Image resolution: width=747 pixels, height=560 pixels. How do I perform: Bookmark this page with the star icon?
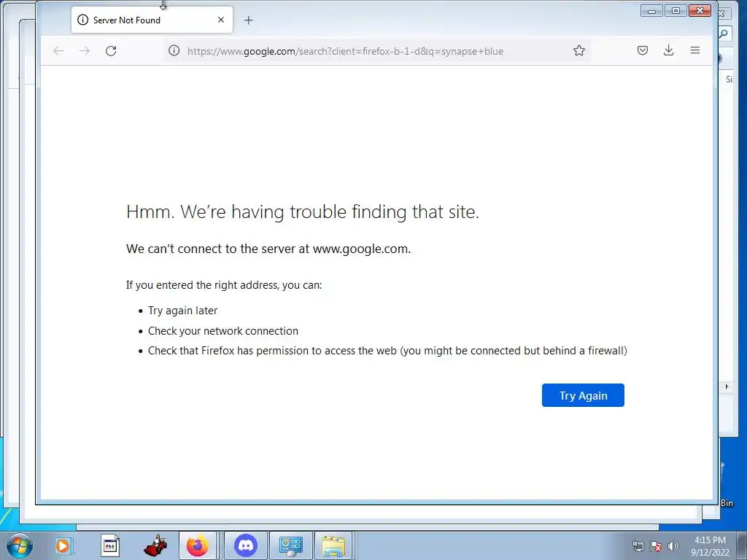(578, 50)
